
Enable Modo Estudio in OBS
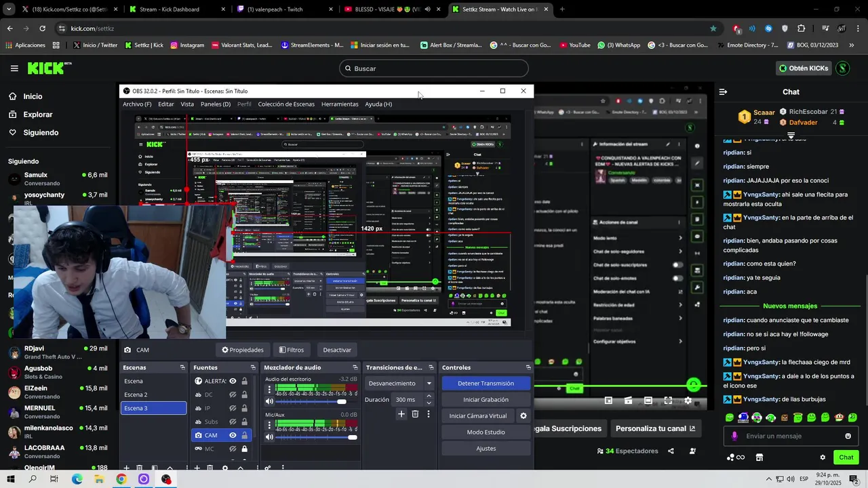486,432
